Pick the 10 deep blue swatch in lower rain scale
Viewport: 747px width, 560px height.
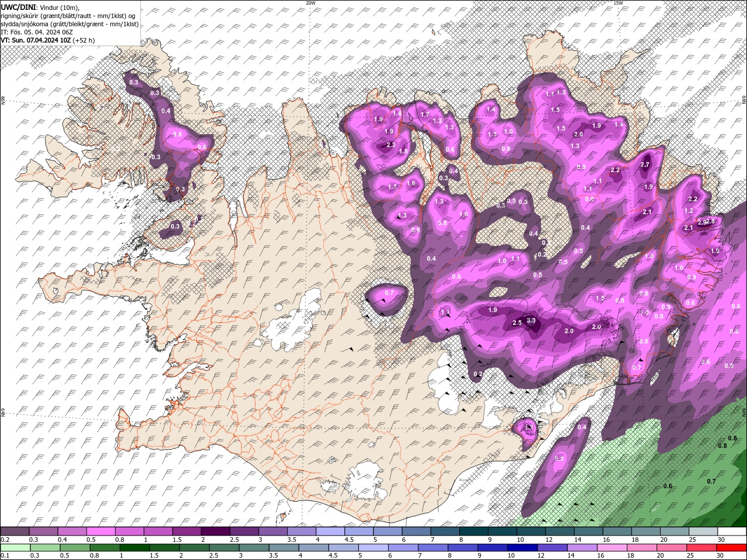click(x=523, y=548)
